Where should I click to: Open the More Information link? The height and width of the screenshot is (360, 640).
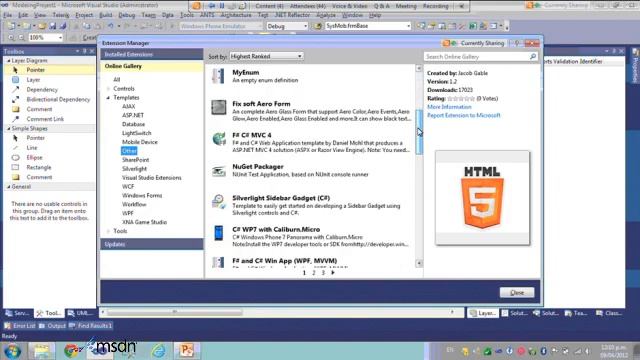(449, 107)
